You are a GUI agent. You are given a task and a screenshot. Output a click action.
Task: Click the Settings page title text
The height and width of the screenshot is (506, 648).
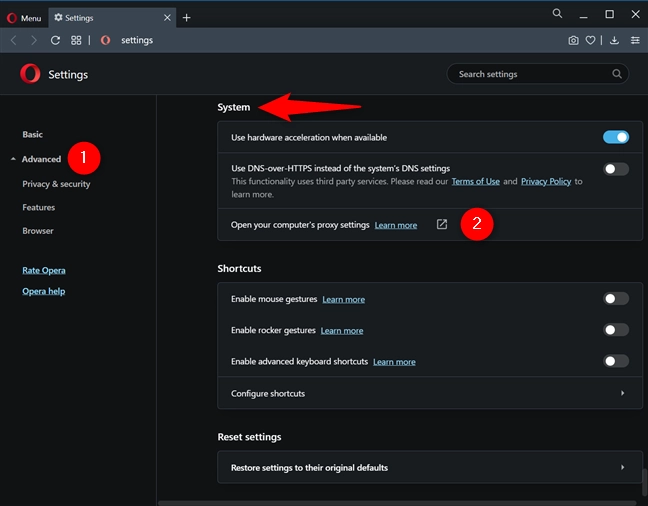coord(68,74)
